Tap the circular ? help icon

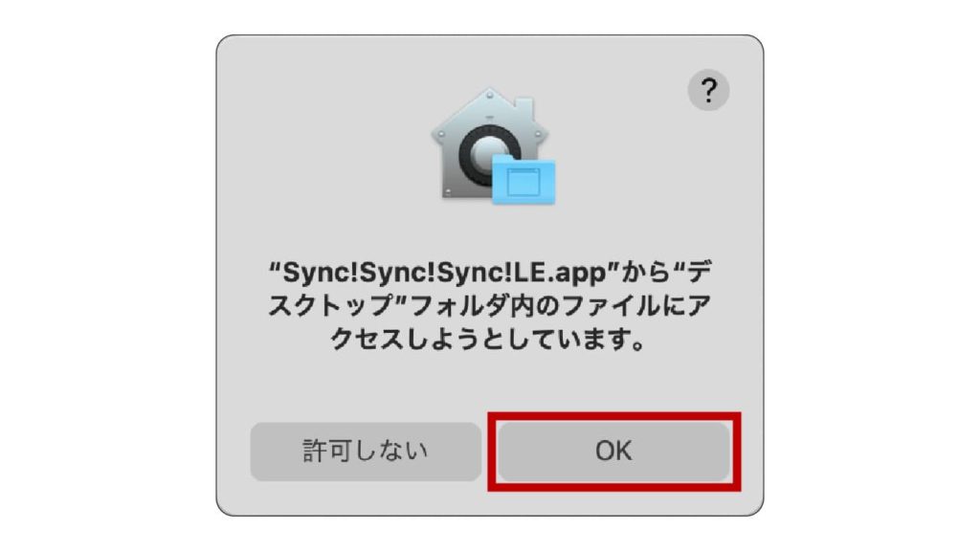point(708,91)
